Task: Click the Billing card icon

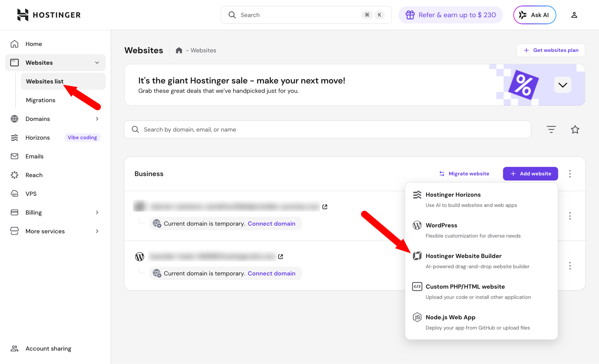Action: (14, 213)
